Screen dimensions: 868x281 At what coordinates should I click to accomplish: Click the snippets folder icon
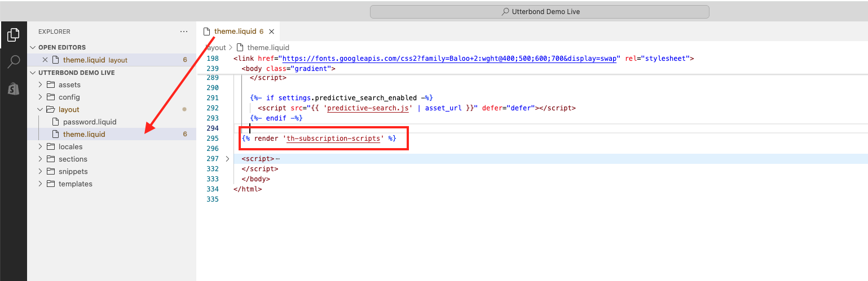pos(51,171)
